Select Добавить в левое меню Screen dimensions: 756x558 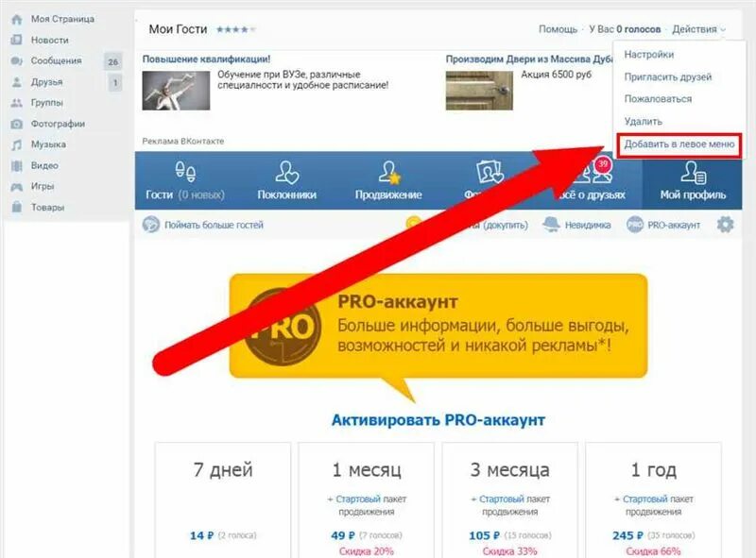tap(679, 144)
